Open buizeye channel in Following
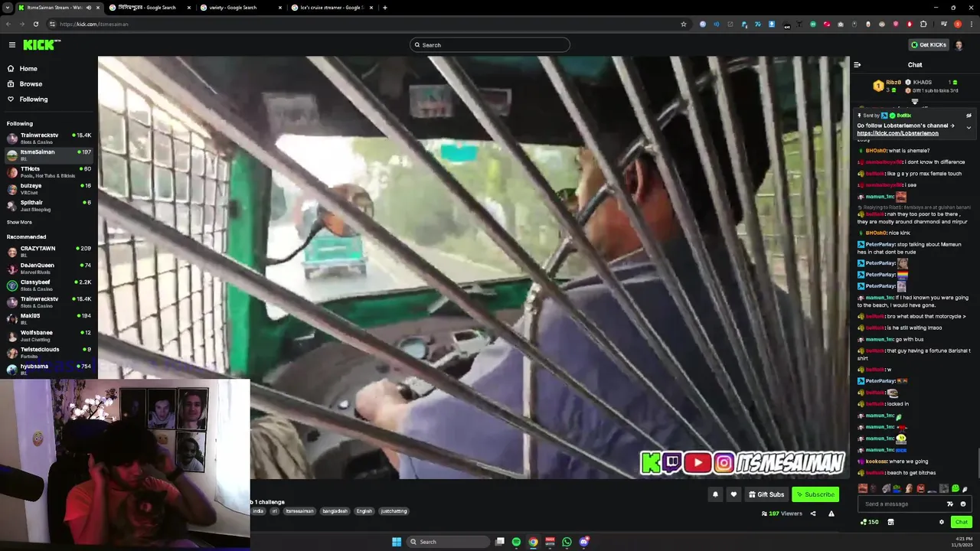The image size is (980, 551). [x=49, y=189]
